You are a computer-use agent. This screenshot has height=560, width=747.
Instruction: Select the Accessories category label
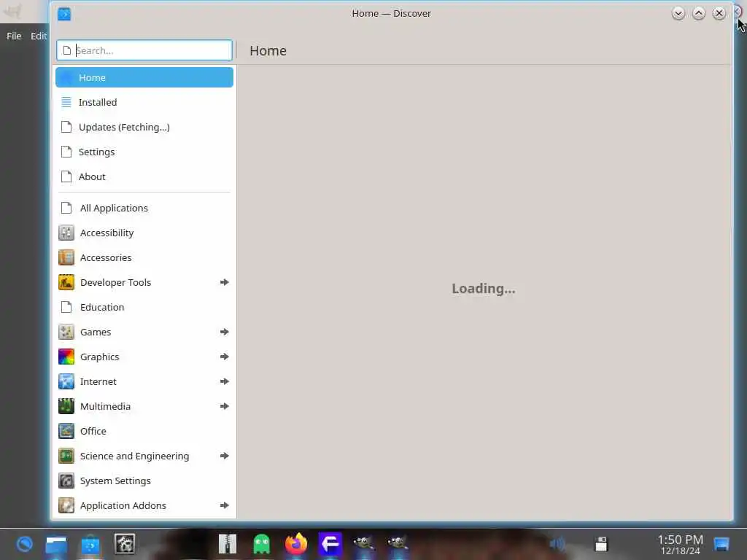tap(106, 257)
